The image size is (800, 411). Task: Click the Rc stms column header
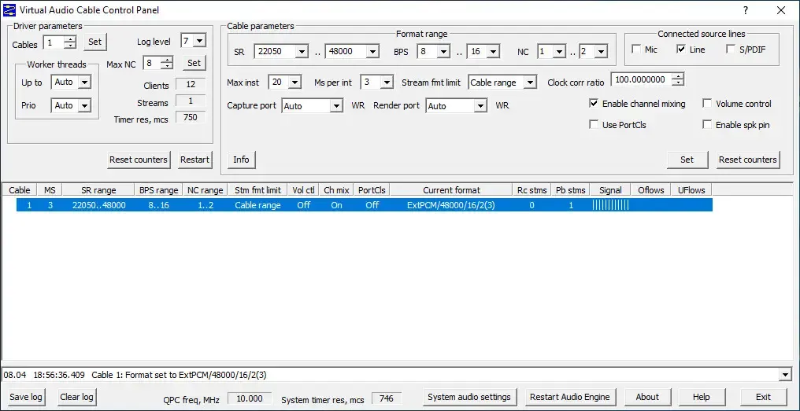(x=532, y=190)
